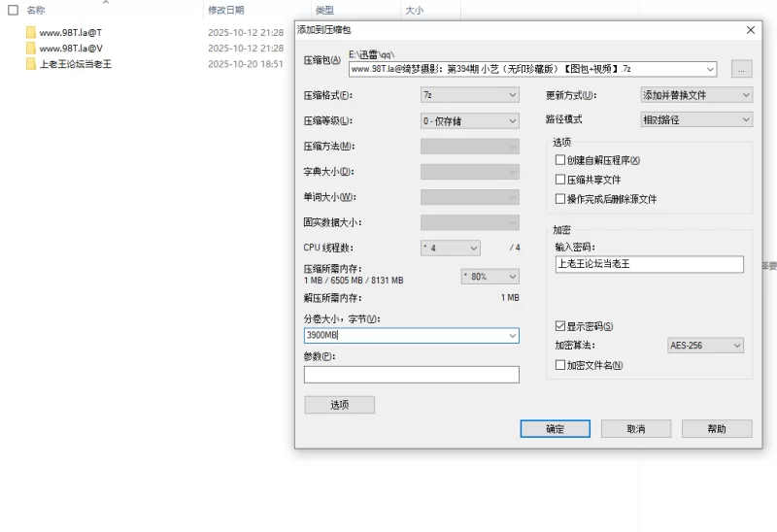Image resolution: width=777 pixels, height=532 pixels.
Task: Click the folder icon for www.98T.la@T
Action: coord(31,32)
